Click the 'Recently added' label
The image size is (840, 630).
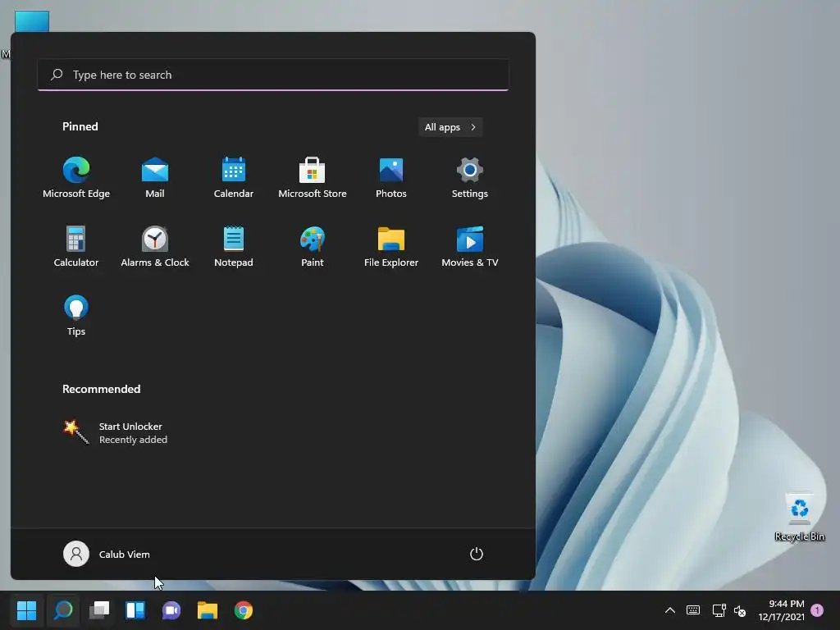point(133,440)
